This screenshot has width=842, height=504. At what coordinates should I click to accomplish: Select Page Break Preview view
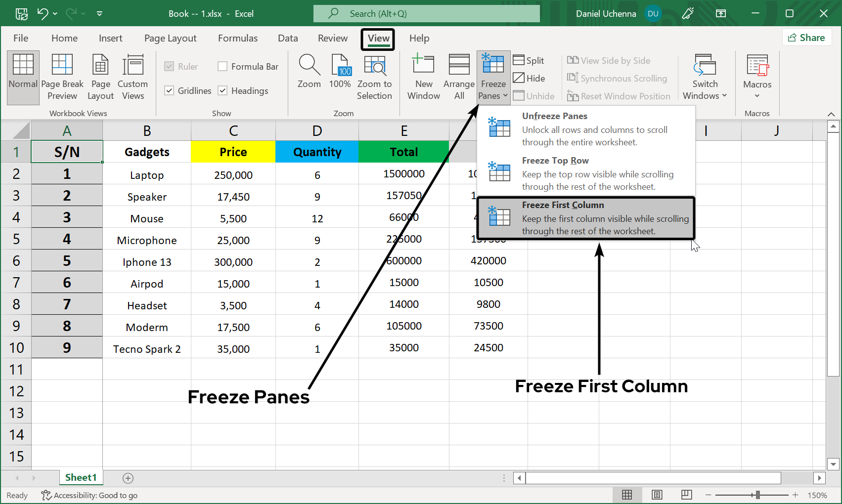point(62,77)
